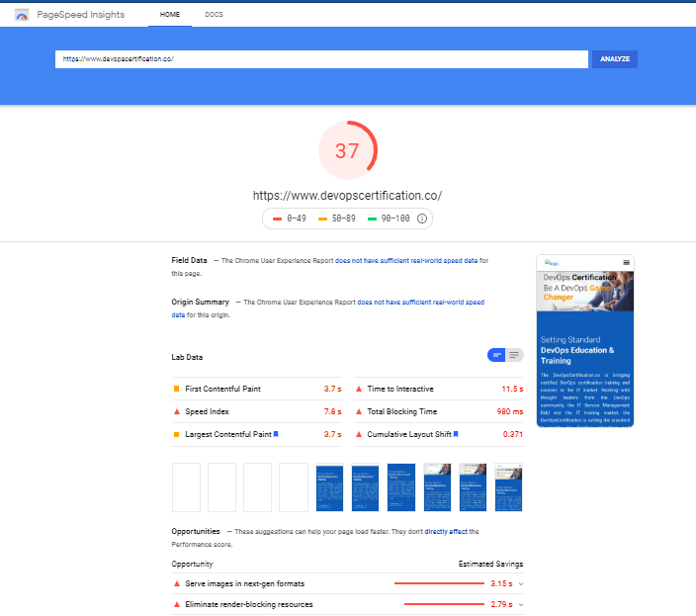Click the ANALYZE button
Image resolution: width=696 pixels, height=616 pixels.
[615, 59]
